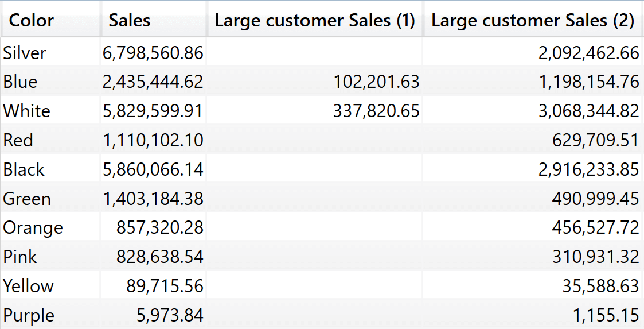Click Large customer Sales (1) header
The image size is (644, 329).
coord(314,21)
